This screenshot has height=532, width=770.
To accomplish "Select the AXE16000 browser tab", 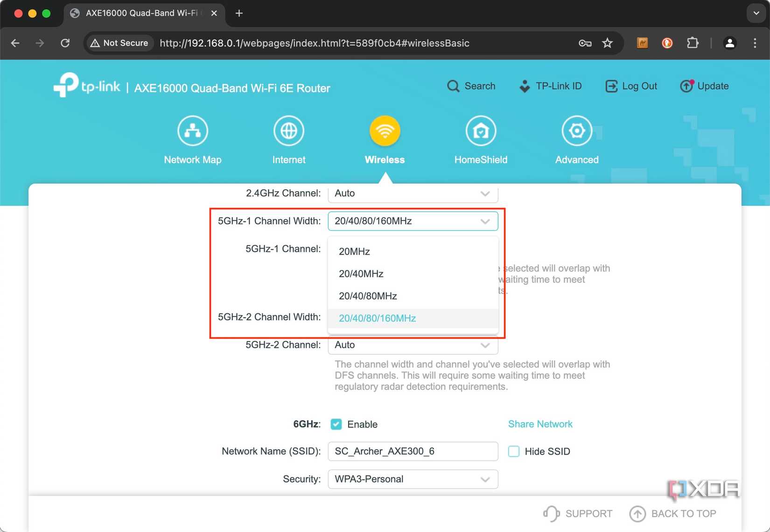I will click(140, 13).
